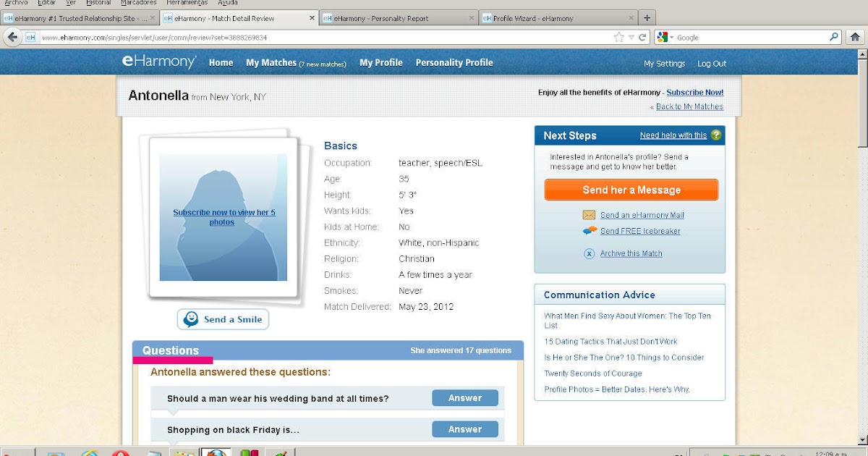Screen dimensions: 868x456
Task: Open the Home navigation item
Action: point(221,63)
